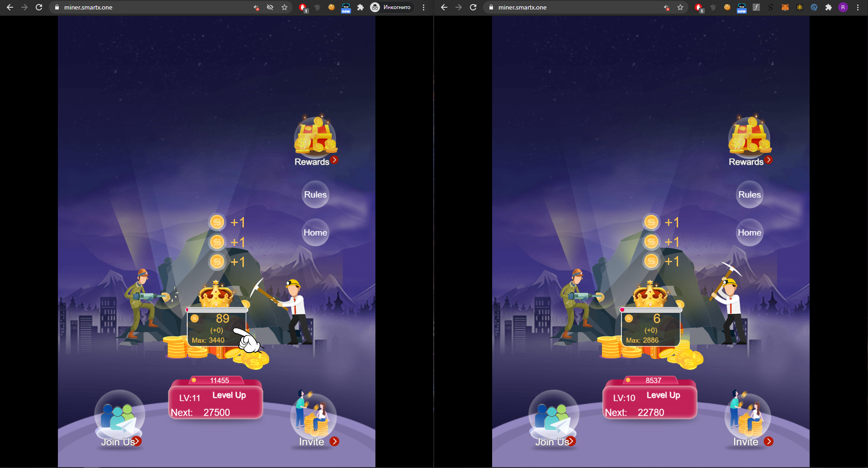Open Join Us in the right game
Screen dimensions: 868x468
[553, 419]
